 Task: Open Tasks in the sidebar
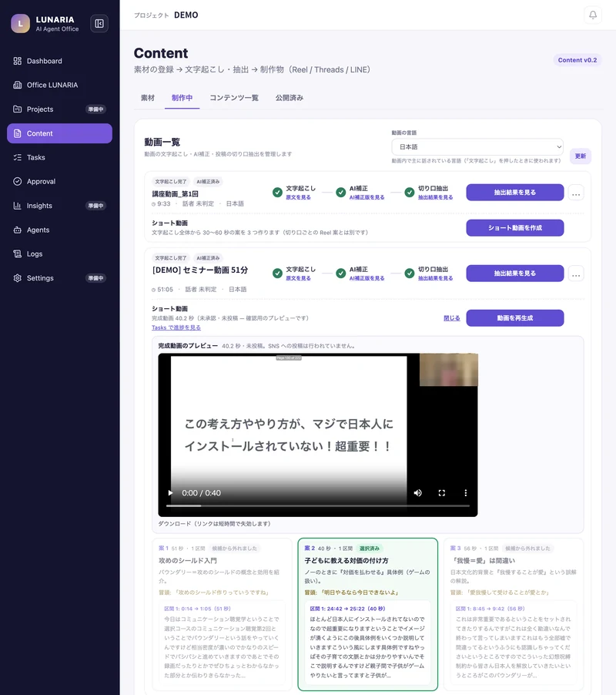click(x=59, y=157)
